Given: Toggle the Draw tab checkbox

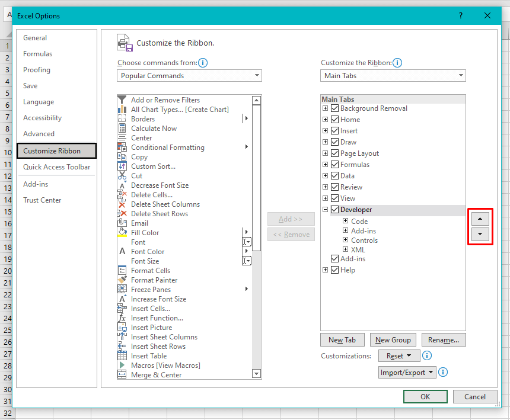Looking at the screenshot, I should [x=335, y=142].
